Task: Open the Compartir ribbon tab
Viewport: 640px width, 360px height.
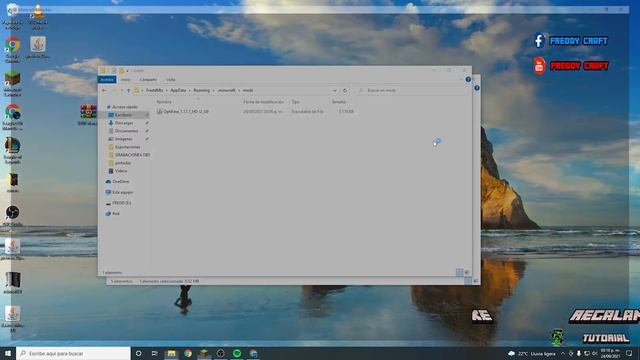Action: [148, 80]
